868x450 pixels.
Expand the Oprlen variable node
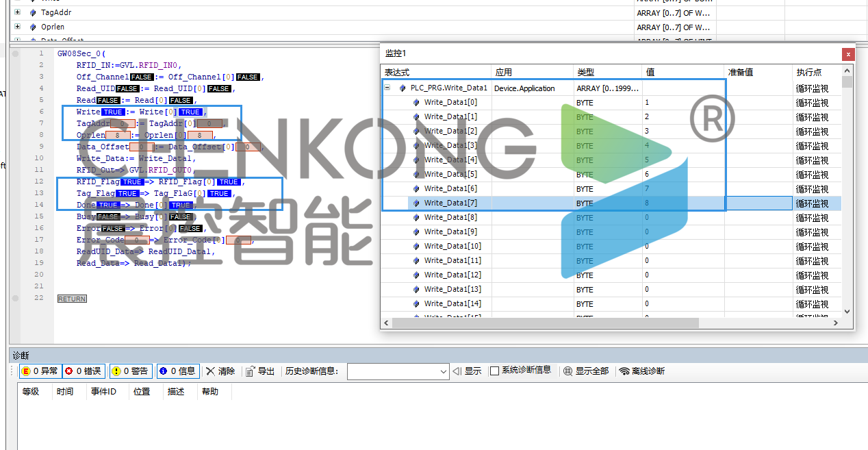pos(17,27)
